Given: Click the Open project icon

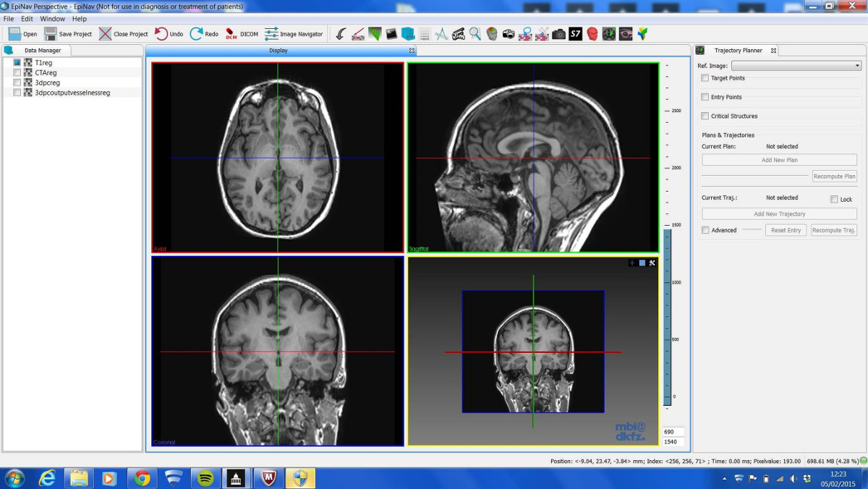Looking at the screenshot, I should 14,34.
